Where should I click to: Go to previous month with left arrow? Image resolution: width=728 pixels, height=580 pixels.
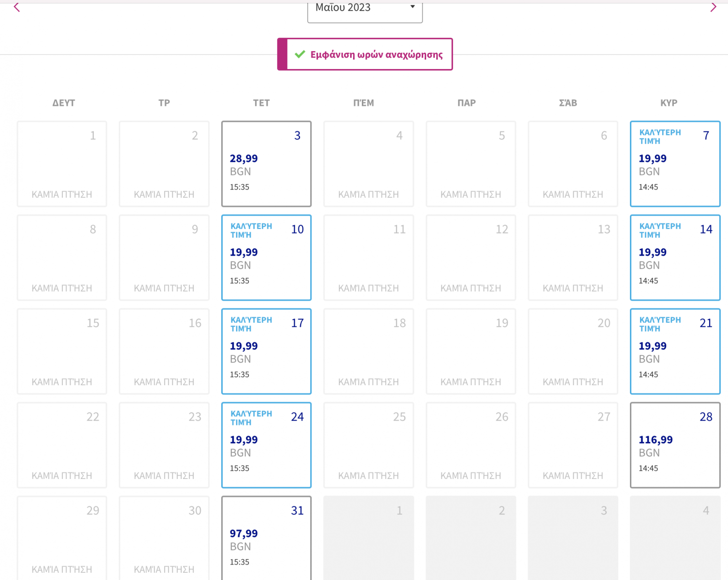[x=17, y=7]
